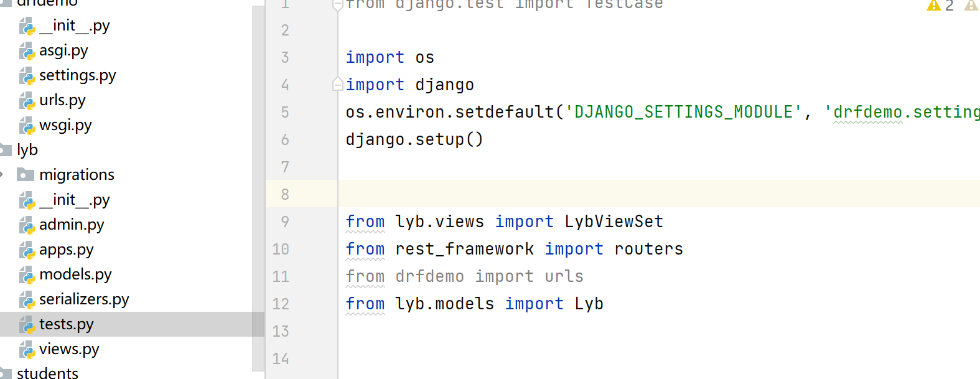The image size is (980, 379).
Task: Click the urls.py Python file icon
Action: (x=27, y=101)
